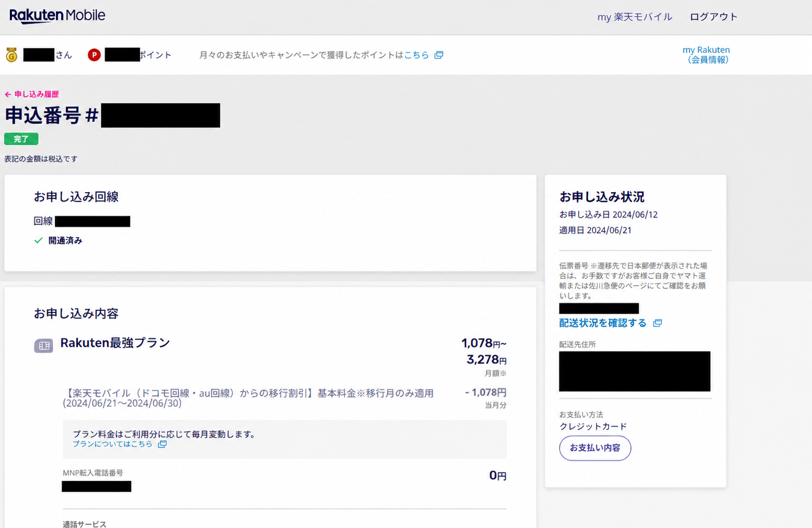Click external-link icon next to 配送状況を確認する
The height and width of the screenshot is (528, 812).
coord(658,323)
